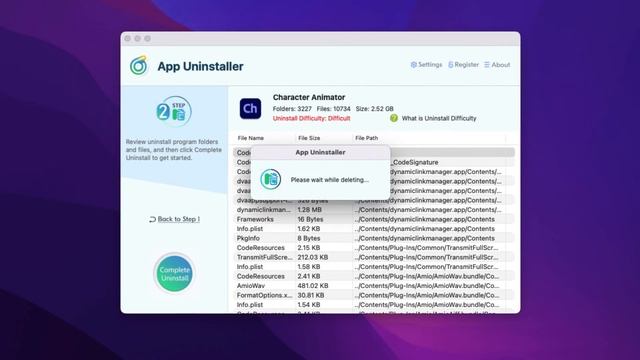Sort by File Size column header

tap(309, 138)
